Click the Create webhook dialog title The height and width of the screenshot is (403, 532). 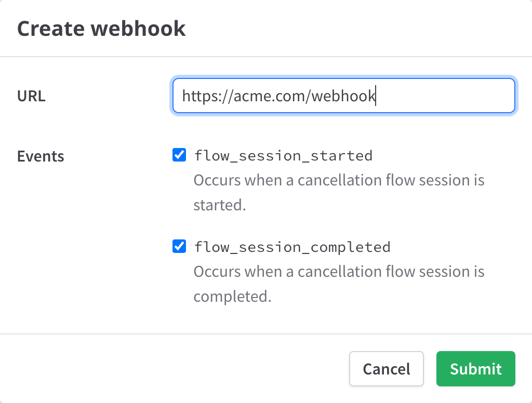pyautogui.click(x=101, y=28)
